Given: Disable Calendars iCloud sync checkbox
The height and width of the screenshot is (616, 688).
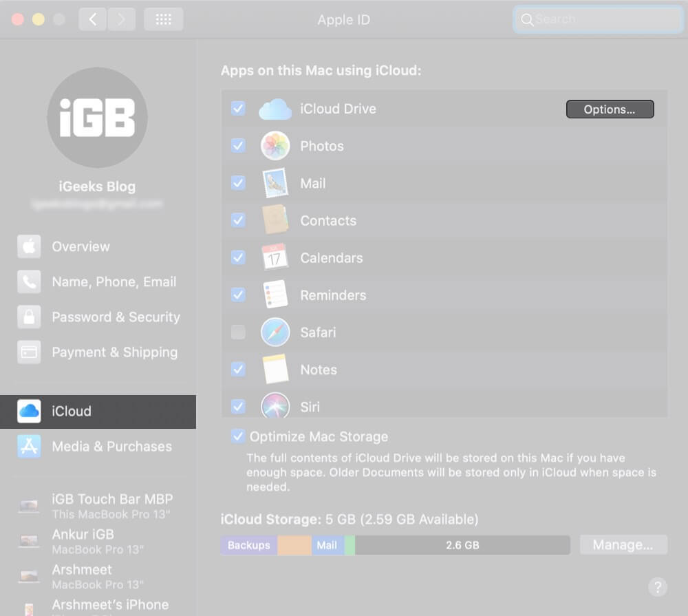Looking at the screenshot, I should click(x=238, y=257).
